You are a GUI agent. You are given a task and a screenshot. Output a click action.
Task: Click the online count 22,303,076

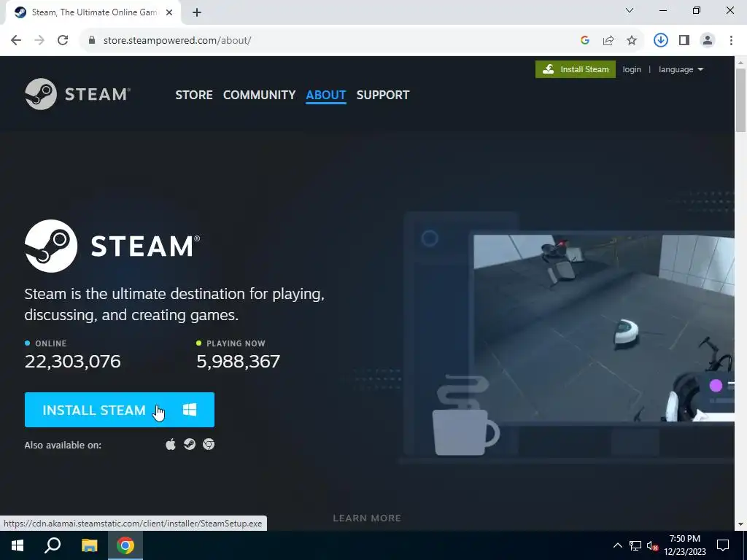point(72,362)
